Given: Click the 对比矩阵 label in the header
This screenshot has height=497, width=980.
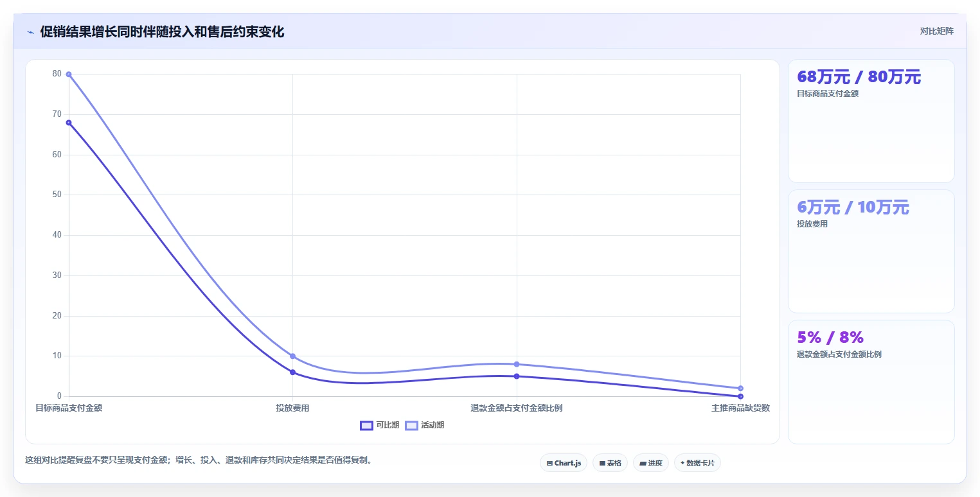Looking at the screenshot, I should coord(937,31).
